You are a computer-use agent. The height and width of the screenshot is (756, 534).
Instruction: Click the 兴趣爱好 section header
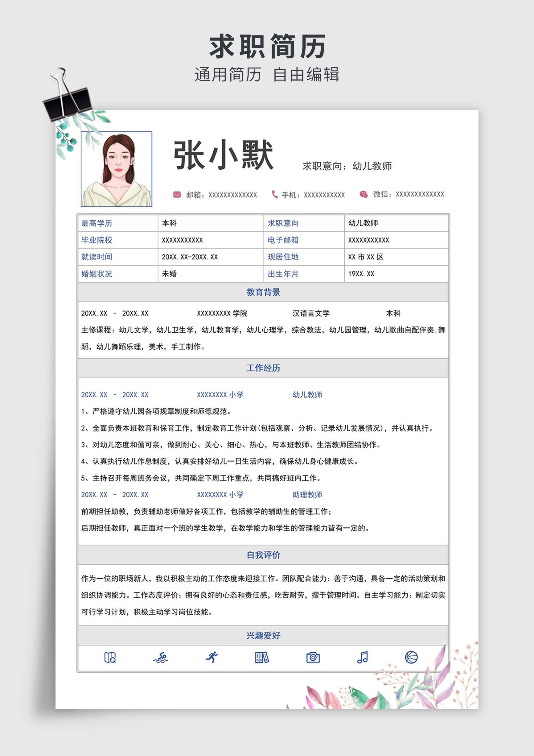[263, 635]
